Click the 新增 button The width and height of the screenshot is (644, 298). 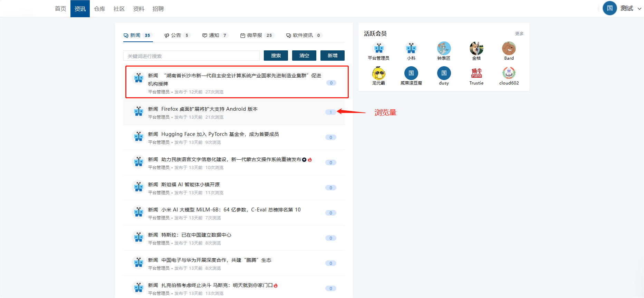click(x=332, y=56)
